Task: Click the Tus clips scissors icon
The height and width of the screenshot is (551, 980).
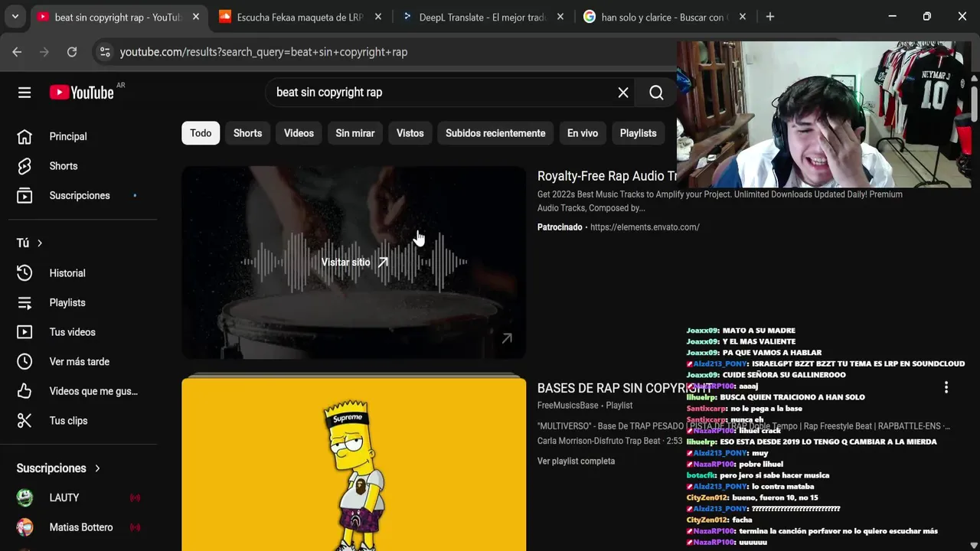Action: pos(24,421)
